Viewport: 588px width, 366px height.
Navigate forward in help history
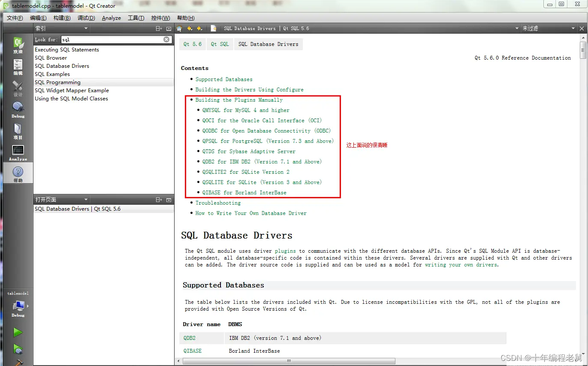point(199,28)
